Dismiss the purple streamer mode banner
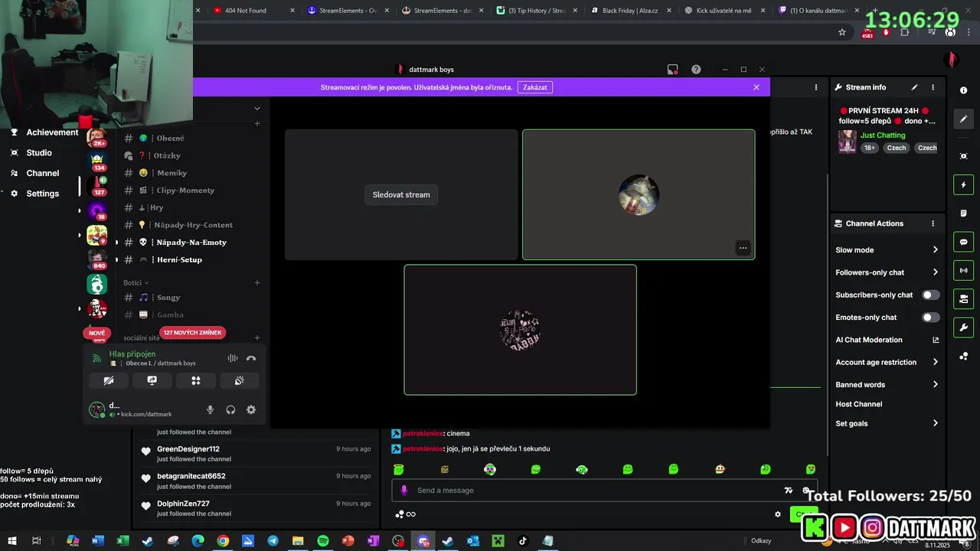This screenshot has height=551, width=980. [x=756, y=87]
